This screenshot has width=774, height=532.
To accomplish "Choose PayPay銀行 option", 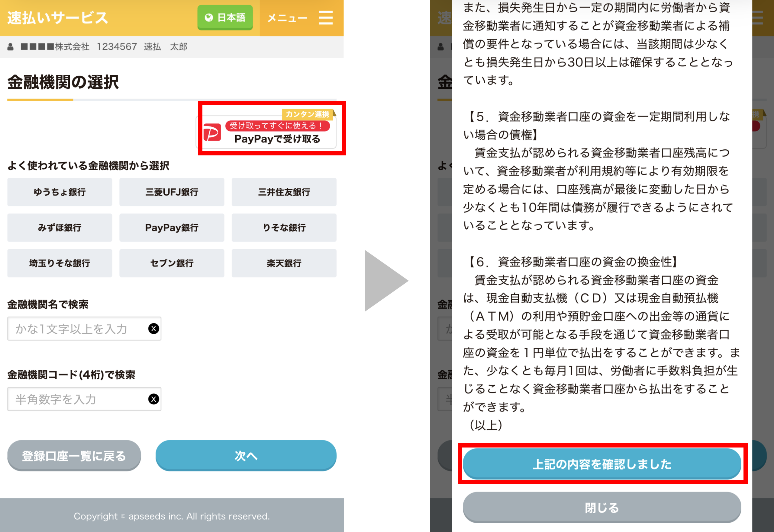I will (172, 228).
